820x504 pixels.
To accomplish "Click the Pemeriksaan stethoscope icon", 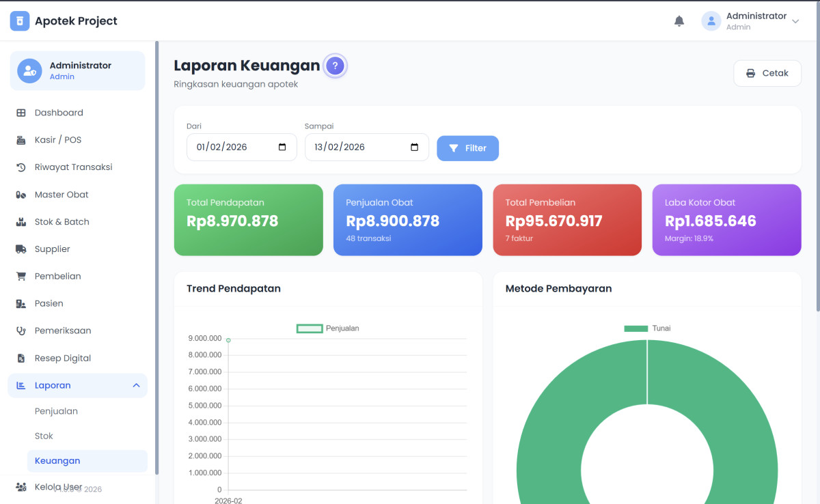I will [21, 331].
